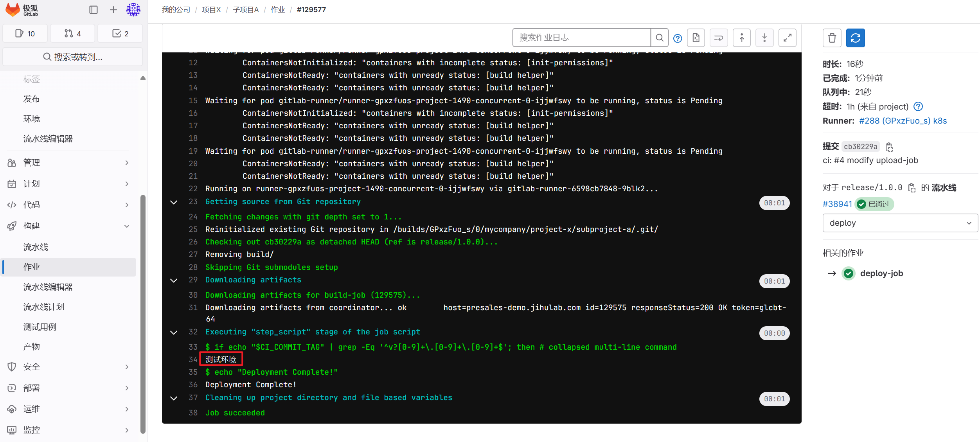The height and width of the screenshot is (442, 980).
Task: Open help about job log search
Action: [x=677, y=38]
